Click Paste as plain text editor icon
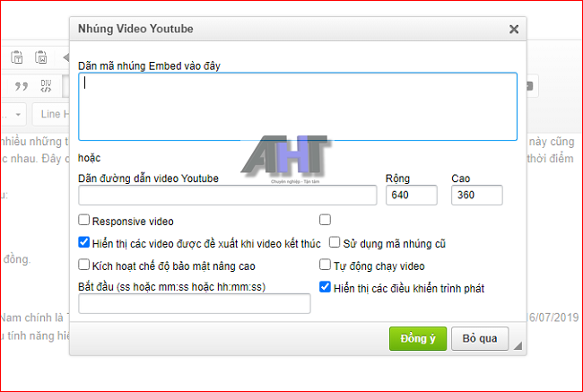Viewport: 583px width, 392px height. coord(17,57)
